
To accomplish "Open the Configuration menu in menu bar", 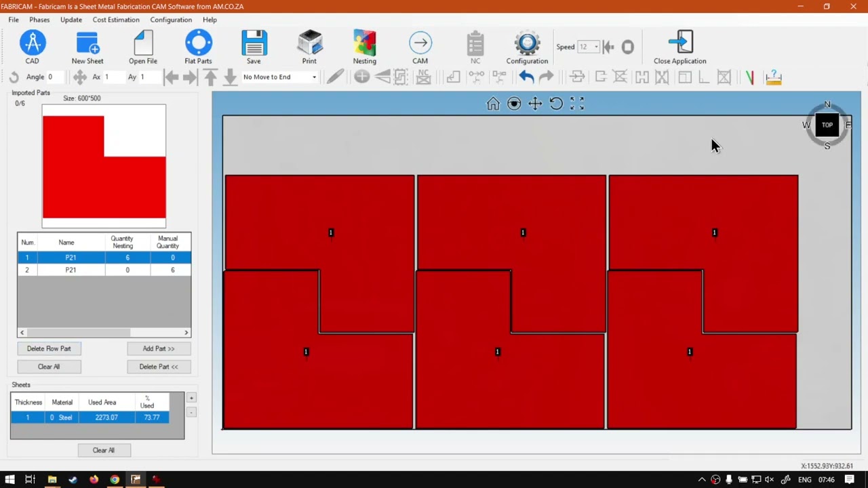I will coord(171,20).
